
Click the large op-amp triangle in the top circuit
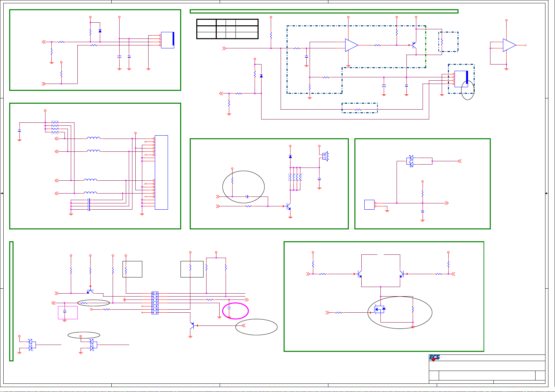tap(351, 45)
